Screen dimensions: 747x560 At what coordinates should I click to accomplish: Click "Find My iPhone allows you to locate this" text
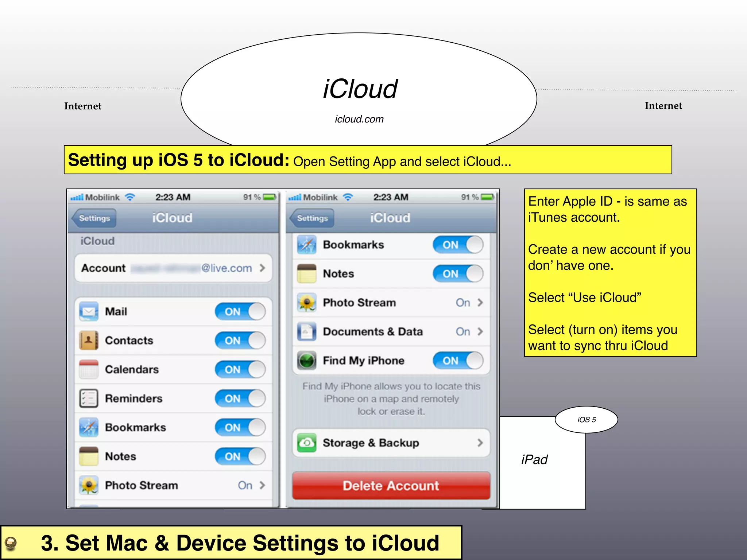pos(391,386)
